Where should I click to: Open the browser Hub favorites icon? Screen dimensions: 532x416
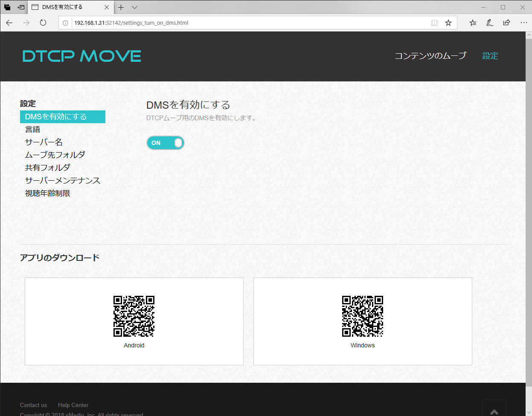coord(472,23)
